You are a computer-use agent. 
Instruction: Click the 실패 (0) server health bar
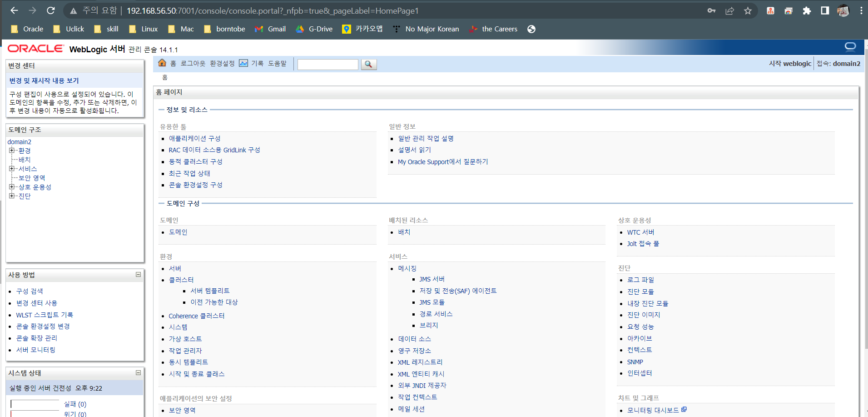point(35,404)
